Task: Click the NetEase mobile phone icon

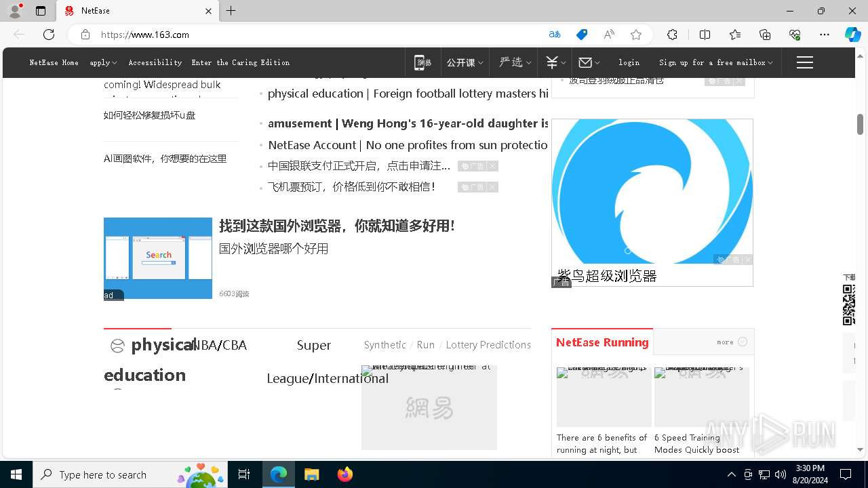Action: [x=423, y=62]
